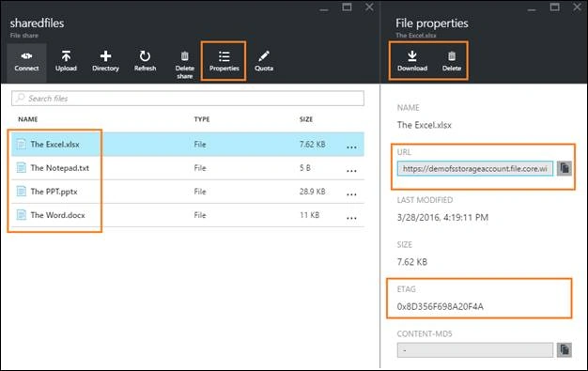
Task: Close the File properties blade
Action: tap(578, 8)
